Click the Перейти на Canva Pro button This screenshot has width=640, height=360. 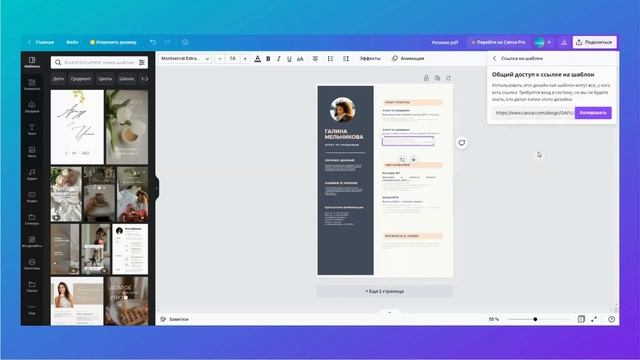coord(498,42)
